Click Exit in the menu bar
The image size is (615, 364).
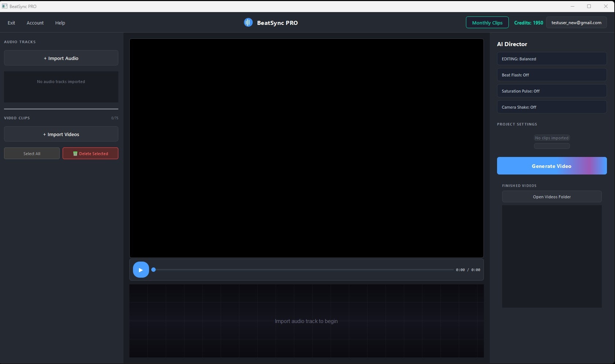pos(11,23)
